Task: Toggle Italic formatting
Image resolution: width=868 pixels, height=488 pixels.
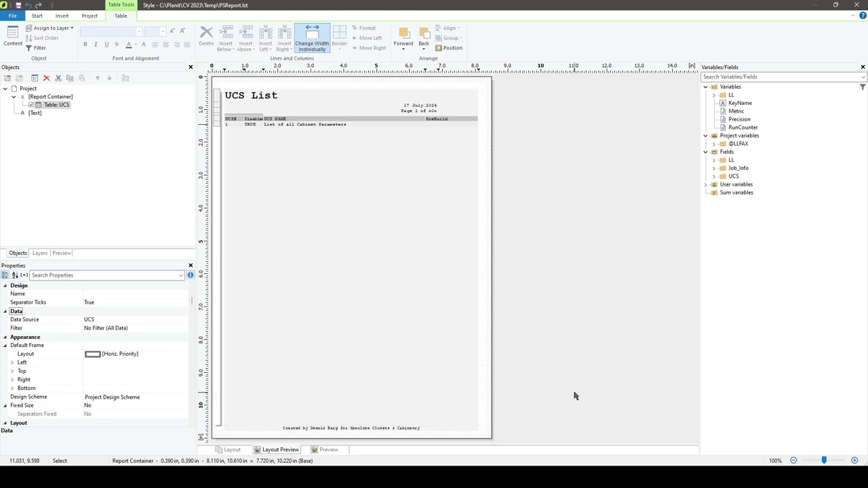Action: [x=96, y=45]
